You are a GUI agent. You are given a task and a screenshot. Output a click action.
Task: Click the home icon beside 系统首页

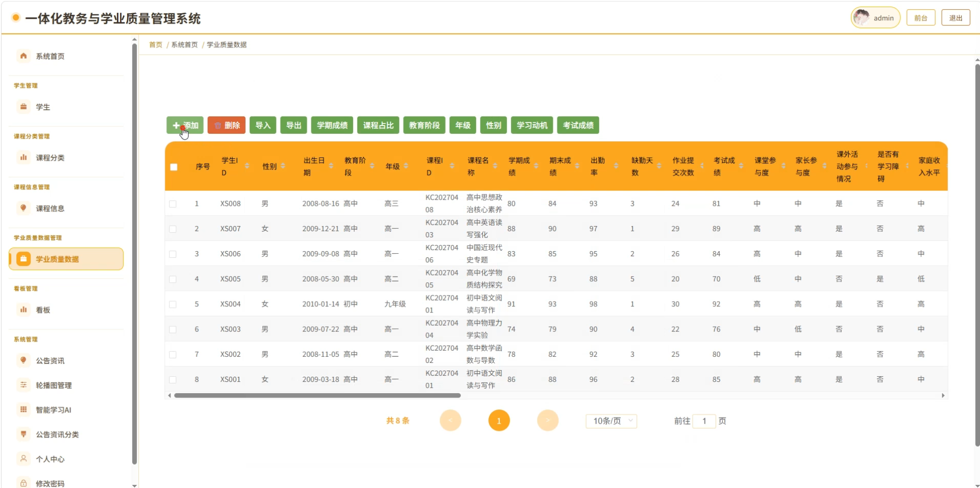pyautogui.click(x=23, y=56)
